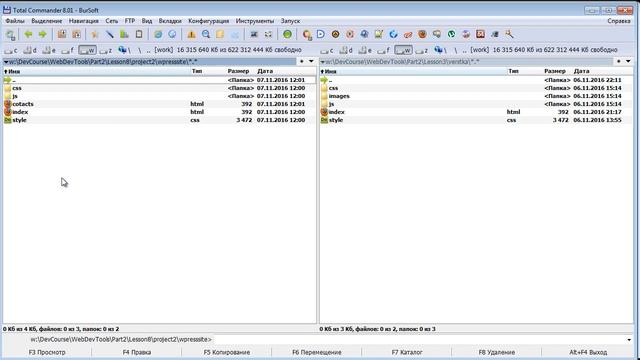Click the refresh panel toolbar icon
The height and width of the screenshot is (360, 640).
pos(11,35)
